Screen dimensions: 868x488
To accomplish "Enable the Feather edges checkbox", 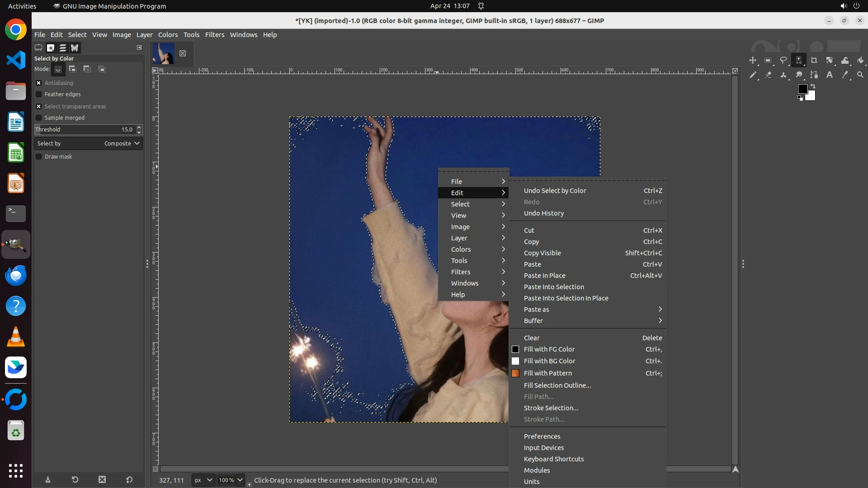I will coord(39,94).
